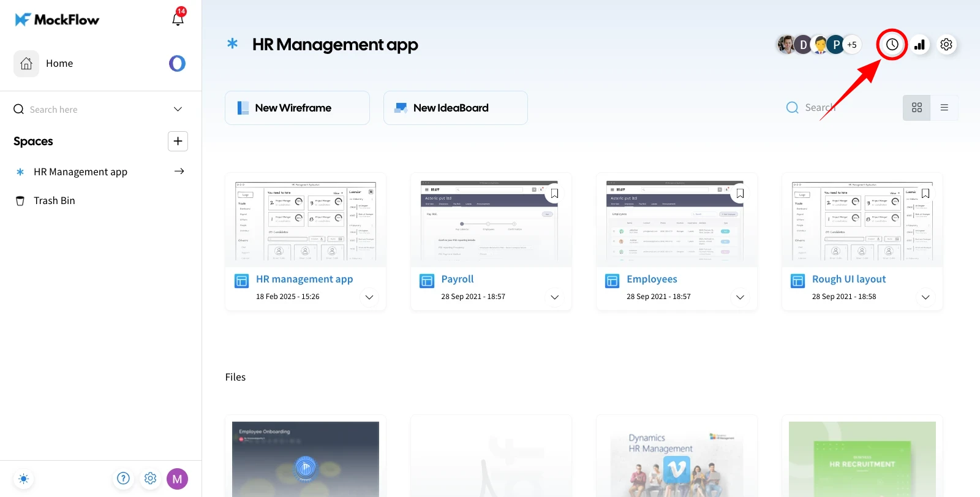Expand sidebar search dropdown chevron
980x497 pixels.
click(178, 109)
